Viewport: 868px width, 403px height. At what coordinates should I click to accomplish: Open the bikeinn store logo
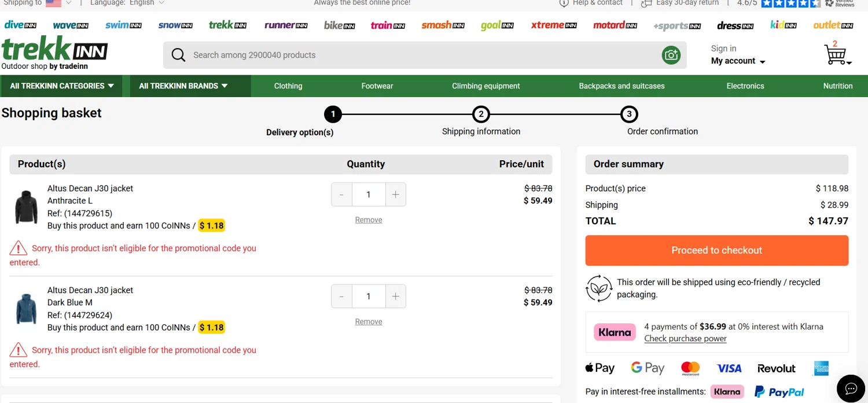339,25
